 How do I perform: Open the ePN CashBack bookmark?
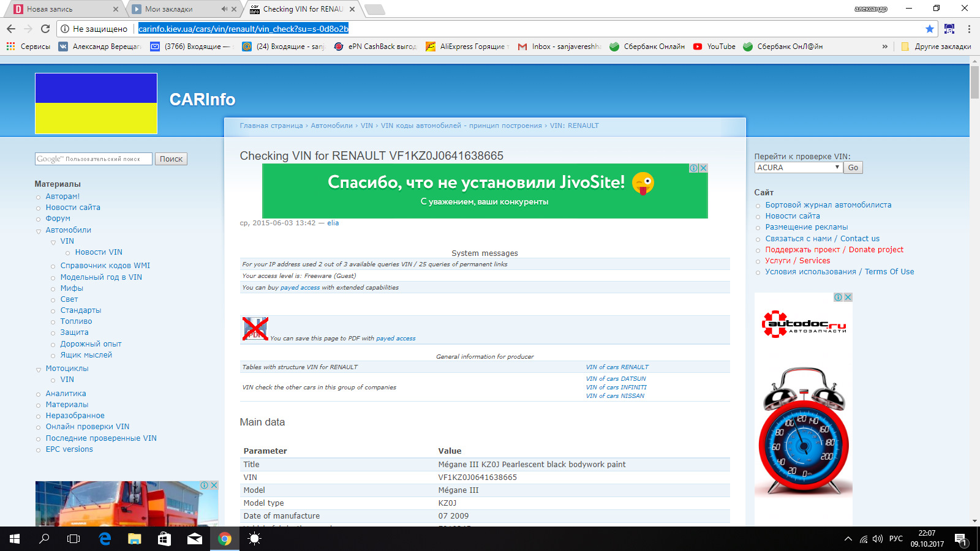pyautogui.click(x=375, y=47)
